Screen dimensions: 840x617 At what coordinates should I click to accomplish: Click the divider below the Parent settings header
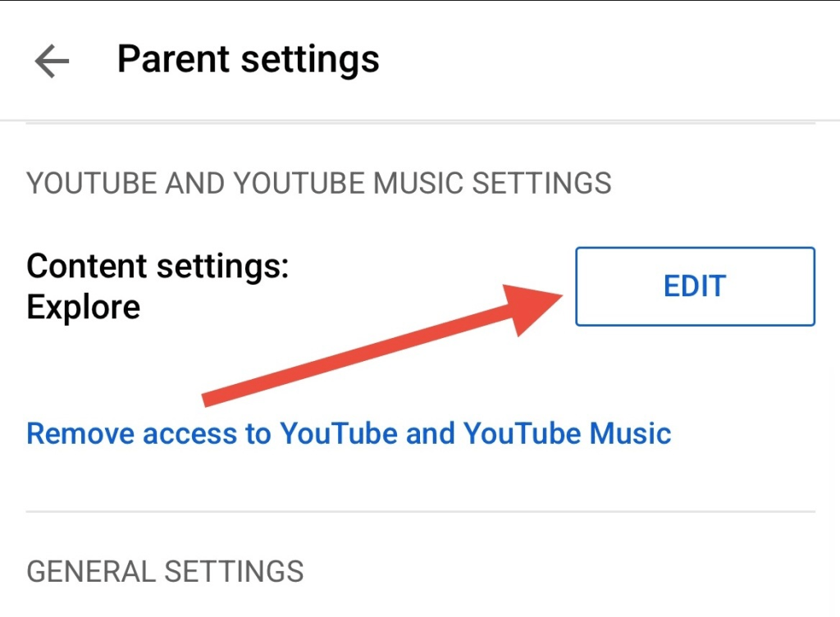tap(420, 123)
